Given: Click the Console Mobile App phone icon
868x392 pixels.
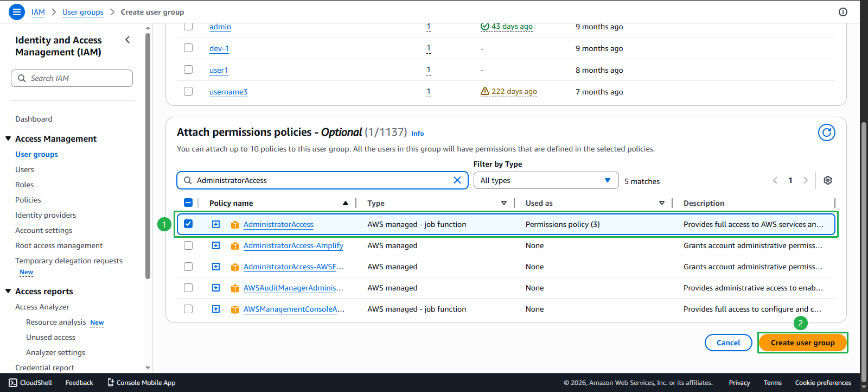Looking at the screenshot, I should point(111,383).
